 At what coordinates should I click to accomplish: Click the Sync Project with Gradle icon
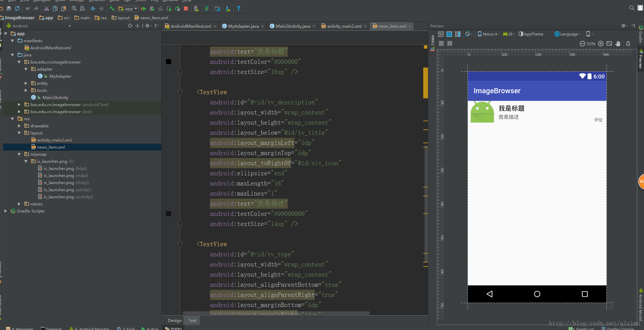[207, 8]
